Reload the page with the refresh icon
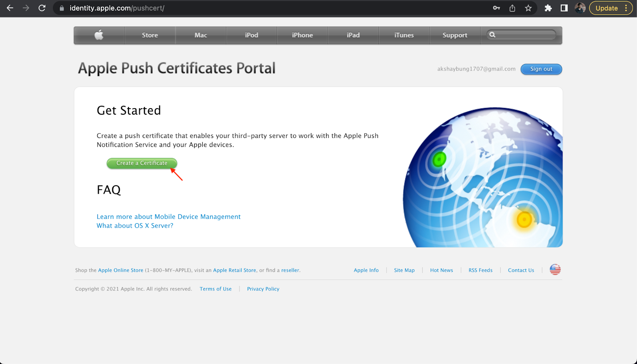 tap(42, 8)
